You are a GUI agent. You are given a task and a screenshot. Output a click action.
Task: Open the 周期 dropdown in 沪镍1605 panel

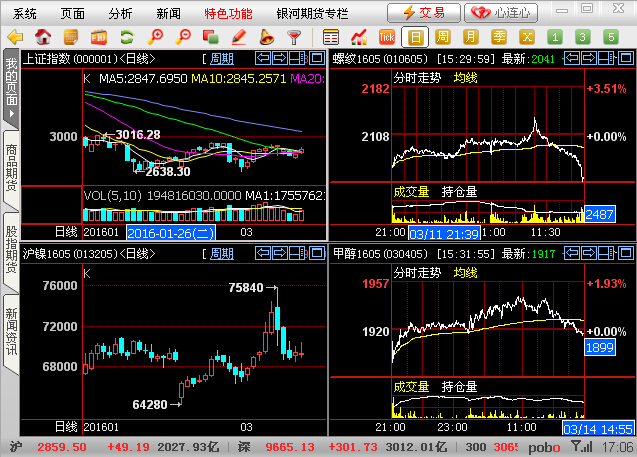tap(219, 254)
